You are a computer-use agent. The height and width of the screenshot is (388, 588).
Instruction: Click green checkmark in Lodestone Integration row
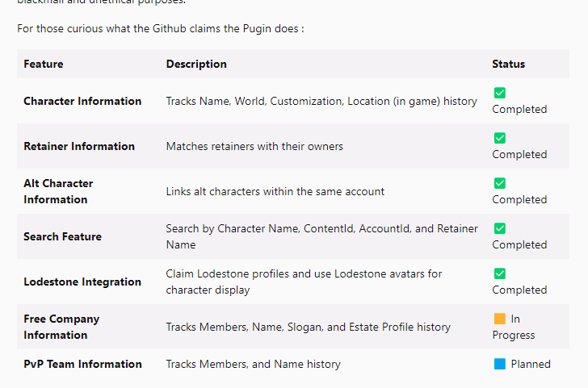[x=500, y=273]
